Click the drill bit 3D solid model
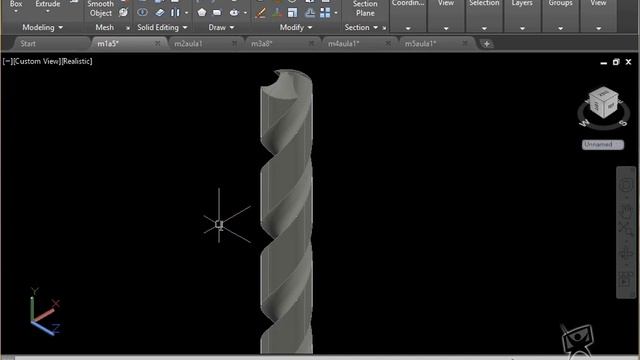The height and width of the screenshot is (360, 640). 287,212
